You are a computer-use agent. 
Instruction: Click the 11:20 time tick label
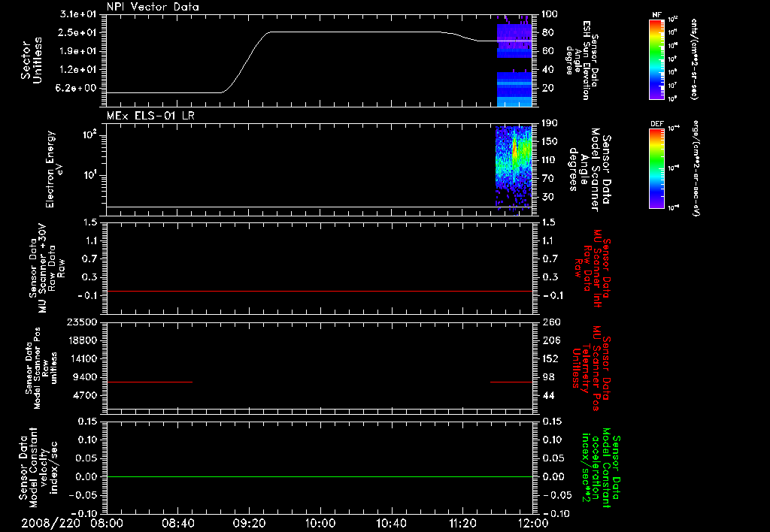[462, 523]
